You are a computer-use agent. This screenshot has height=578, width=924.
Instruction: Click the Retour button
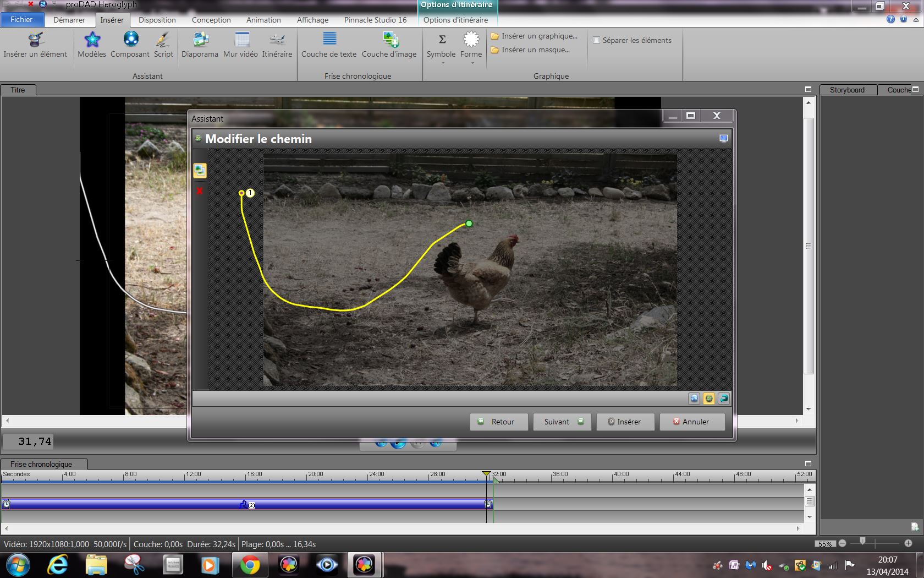499,422
